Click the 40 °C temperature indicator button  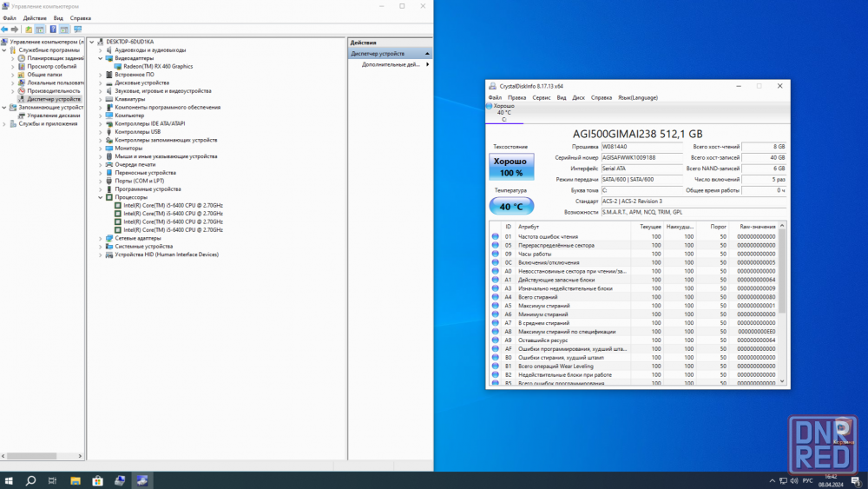tap(511, 207)
